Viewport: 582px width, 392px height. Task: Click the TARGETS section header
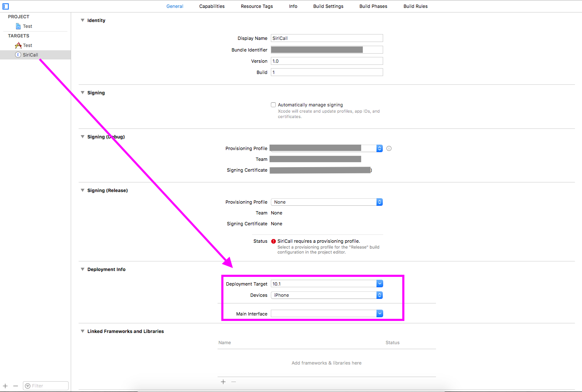click(x=19, y=36)
